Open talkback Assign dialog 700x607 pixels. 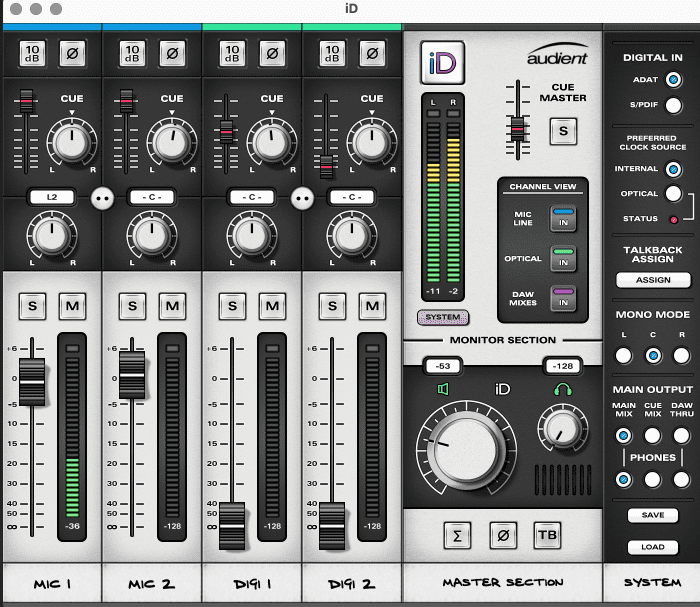coord(653,280)
